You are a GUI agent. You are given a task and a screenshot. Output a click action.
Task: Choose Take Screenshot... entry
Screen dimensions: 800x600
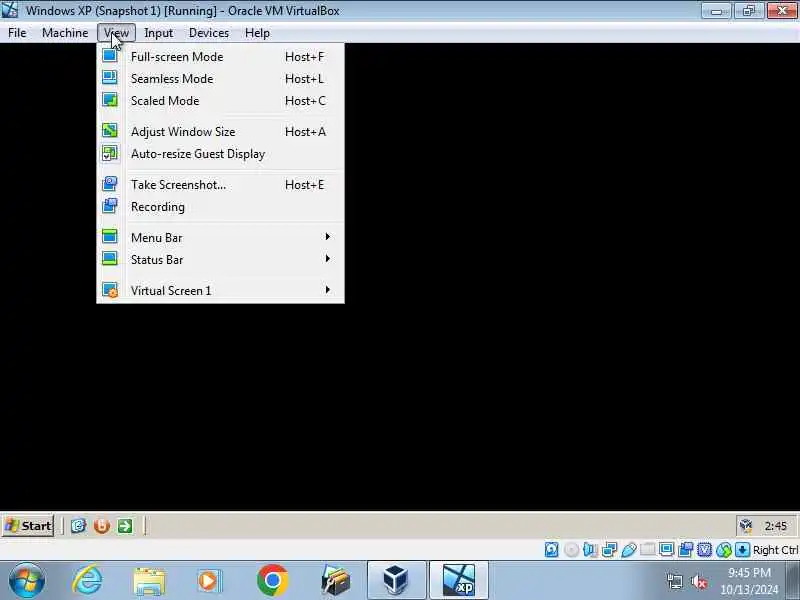pos(220,185)
